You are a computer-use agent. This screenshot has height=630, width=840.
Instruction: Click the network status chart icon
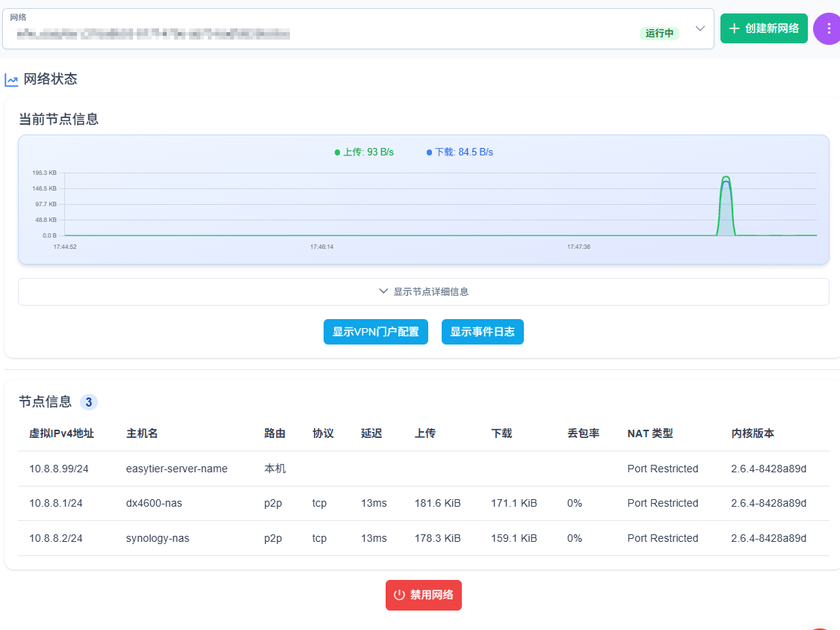point(11,80)
